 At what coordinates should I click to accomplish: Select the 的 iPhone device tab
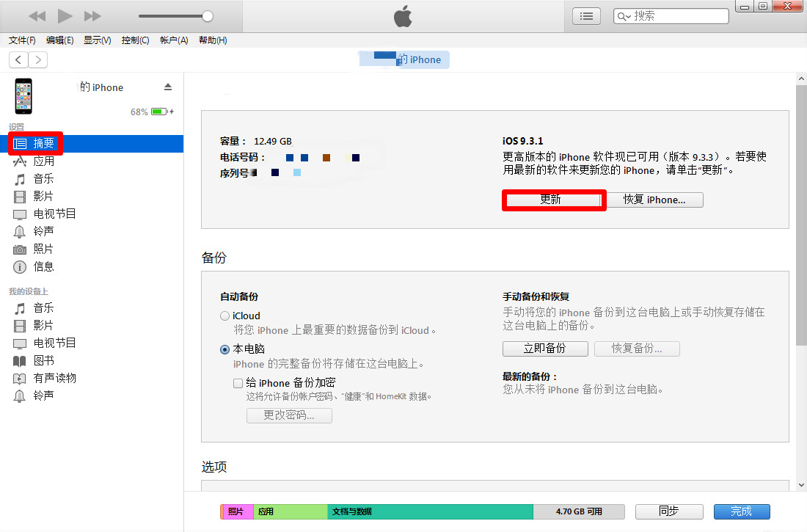click(x=404, y=59)
